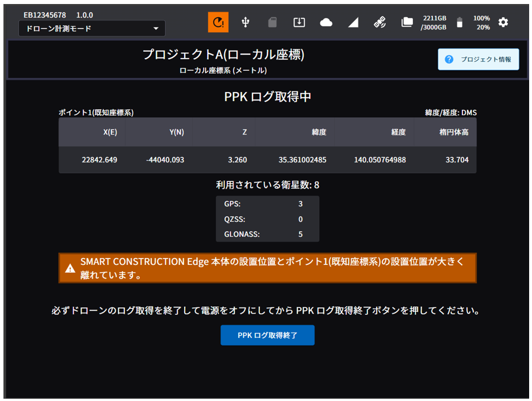Click the storage folders icon
532x401 pixels.
click(x=407, y=22)
